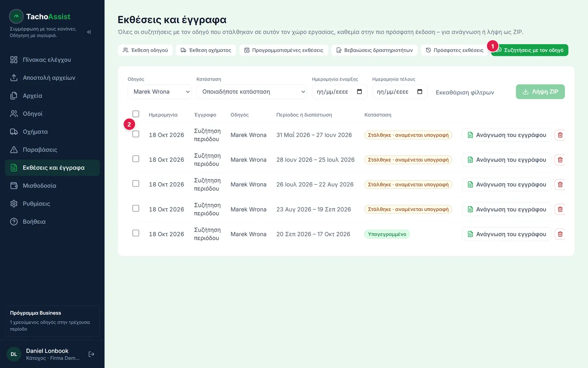Select all rows with header checkbox
The height and width of the screenshot is (368, 588).
pos(136,114)
